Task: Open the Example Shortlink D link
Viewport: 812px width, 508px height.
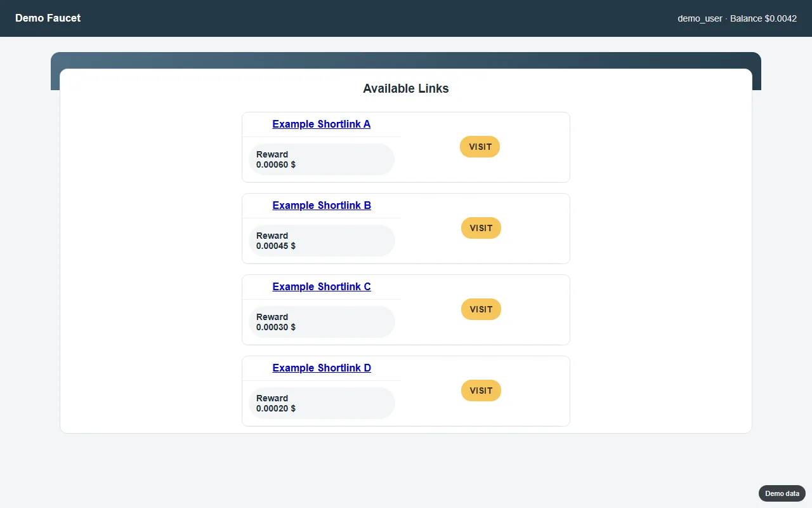Action: (322, 368)
